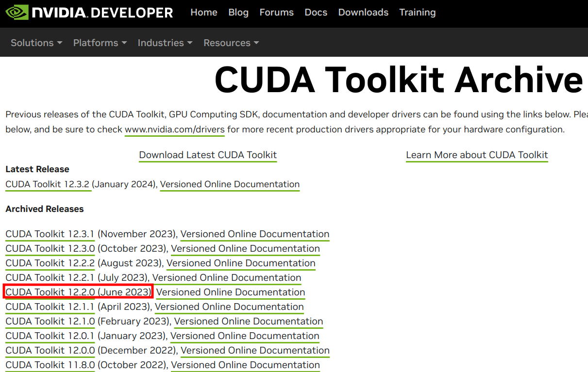Open Versioned Online Documentation for 12.0.1
This screenshot has height=372, width=588.
tap(245, 336)
